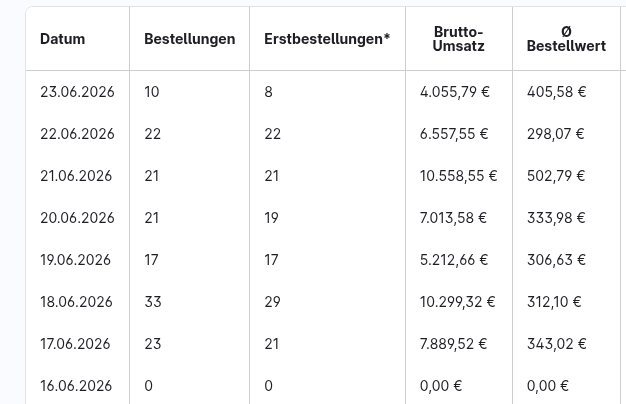The width and height of the screenshot is (626, 404).
Task: Click the 4.055,79 € revenue value
Action: coord(455,92)
